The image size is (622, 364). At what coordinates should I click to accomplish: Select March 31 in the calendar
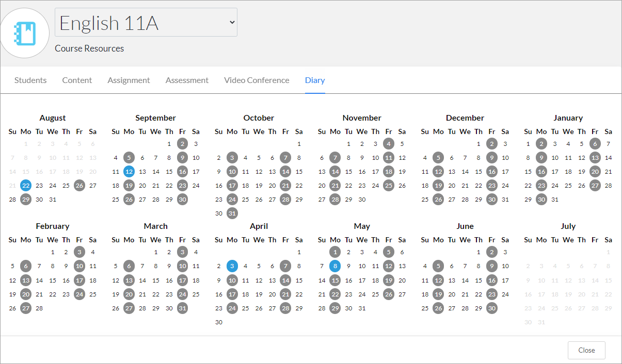(x=183, y=308)
